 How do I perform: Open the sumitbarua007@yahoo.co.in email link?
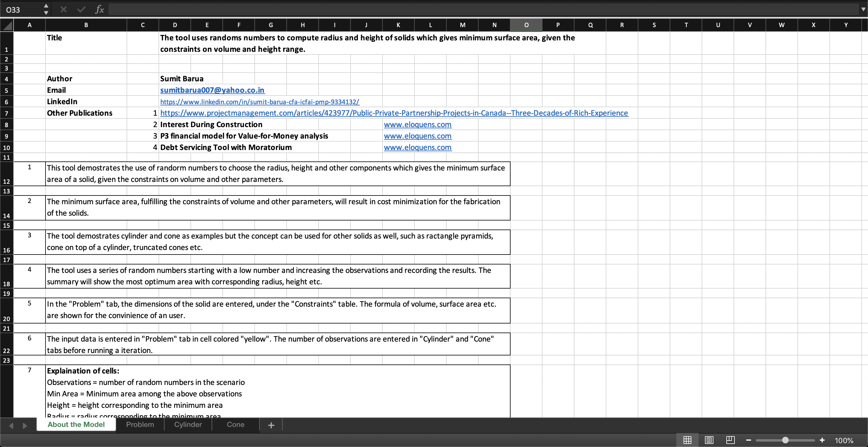(x=212, y=90)
